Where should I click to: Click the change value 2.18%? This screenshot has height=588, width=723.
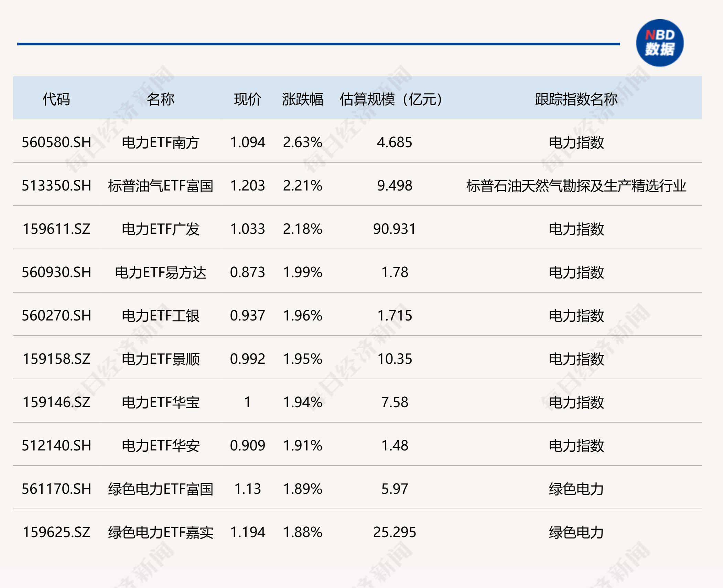[303, 229]
